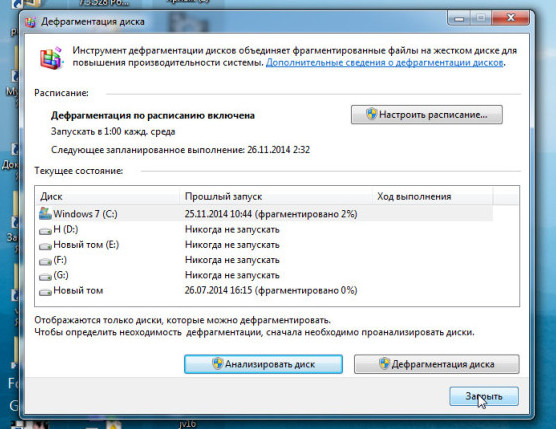556x429 pixels.
Task: Click text 25.11.2014 10:44 (фрагментировано 2%)
Action: click(271, 214)
